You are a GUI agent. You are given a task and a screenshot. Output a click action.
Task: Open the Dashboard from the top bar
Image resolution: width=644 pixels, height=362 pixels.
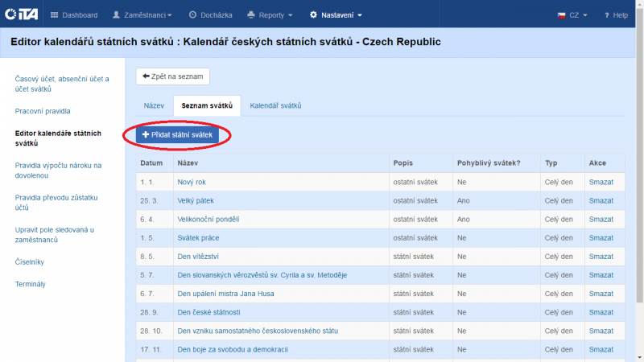click(x=73, y=14)
